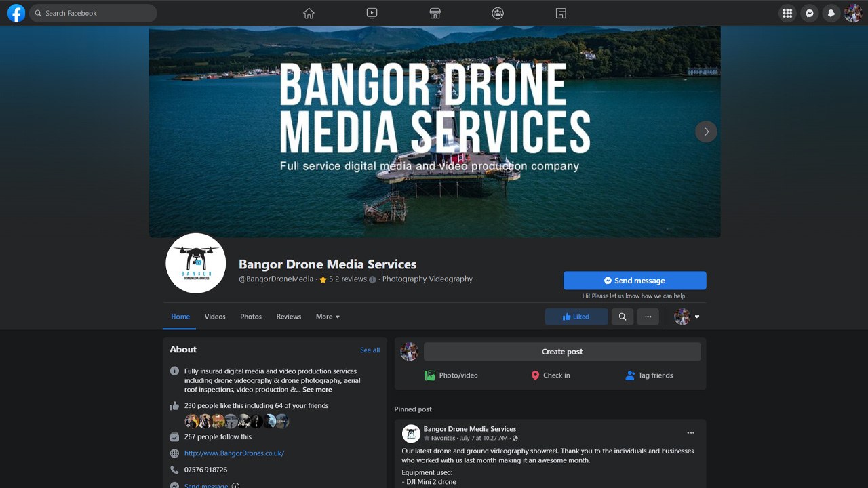Open the cover photo image
868x488 pixels.
435,131
